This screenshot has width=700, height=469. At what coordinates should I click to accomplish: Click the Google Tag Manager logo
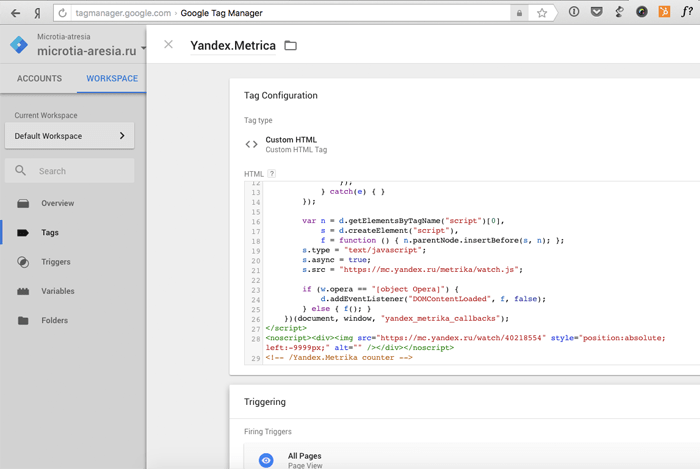click(x=19, y=45)
